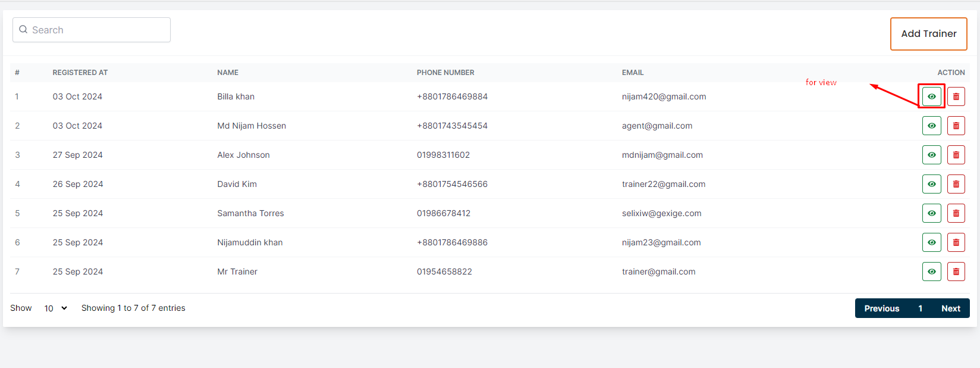The height and width of the screenshot is (368, 980).
Task: View Nijamuddin khan's details
Action: tap(931, 242)
